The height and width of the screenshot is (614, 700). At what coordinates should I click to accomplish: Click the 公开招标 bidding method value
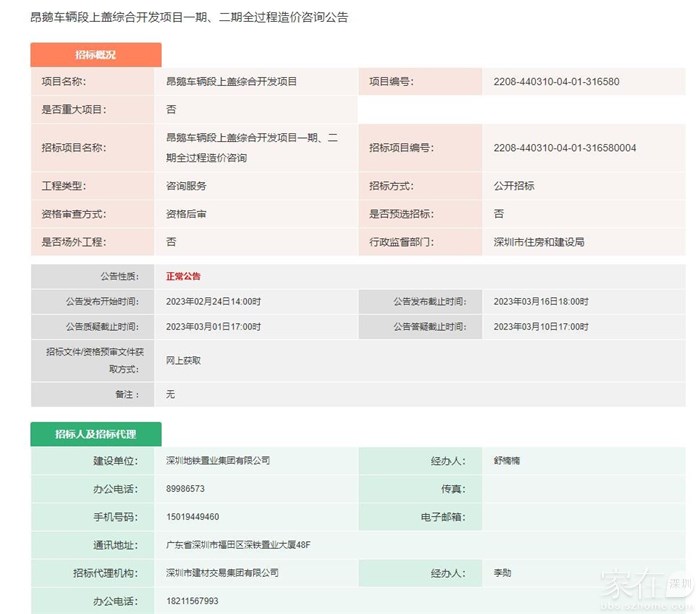tap(514, 186)
